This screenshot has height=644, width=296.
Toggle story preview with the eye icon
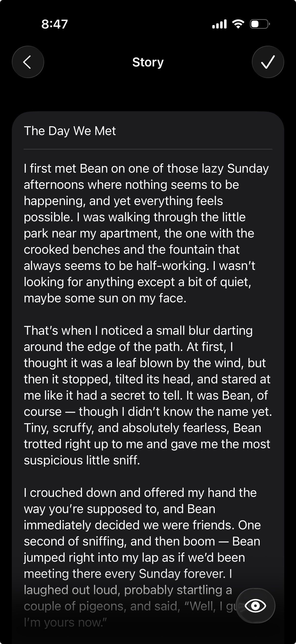click(x=255, y=606)
